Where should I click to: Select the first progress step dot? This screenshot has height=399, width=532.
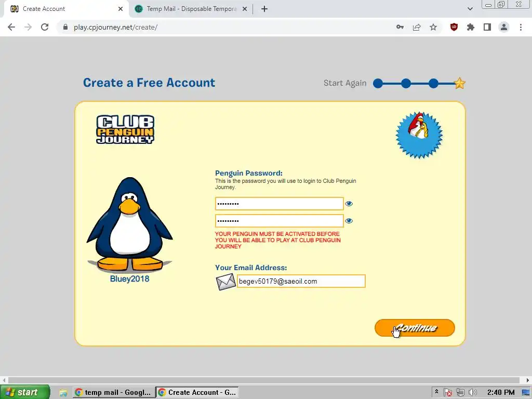[378, 83]
